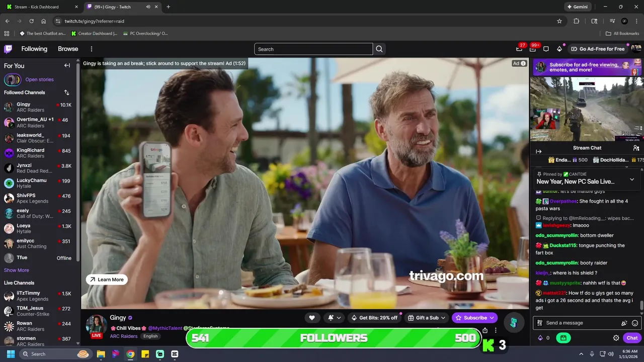Collapse the For You sidebar
644x362 pixels.
pyautogui.click(x=67, y=65)
